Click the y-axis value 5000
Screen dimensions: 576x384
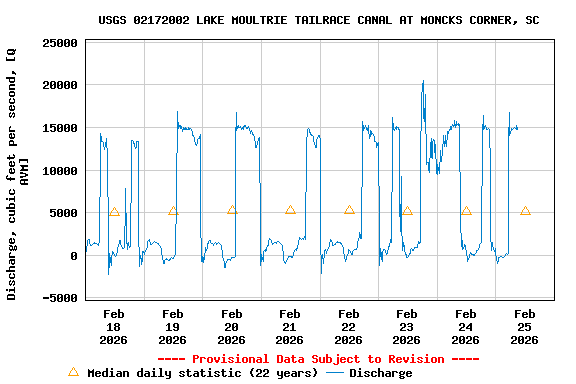point(64,213)
